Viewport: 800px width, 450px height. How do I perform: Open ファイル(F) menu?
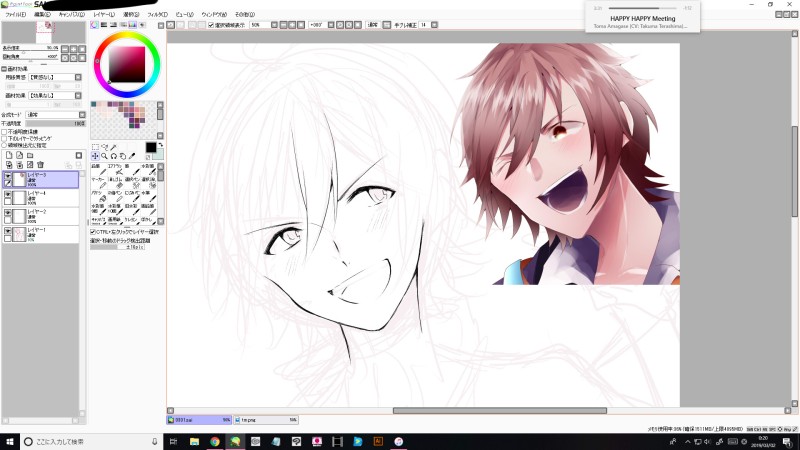coord(15,15)
